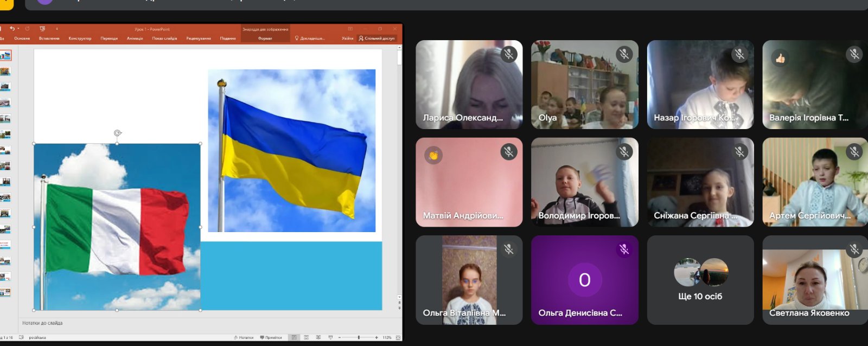The width and height of the screenshot is (868, 346).
Task: Click muted mic icon on Назар Ігорович tile
Action: click(x=739, y=54)
